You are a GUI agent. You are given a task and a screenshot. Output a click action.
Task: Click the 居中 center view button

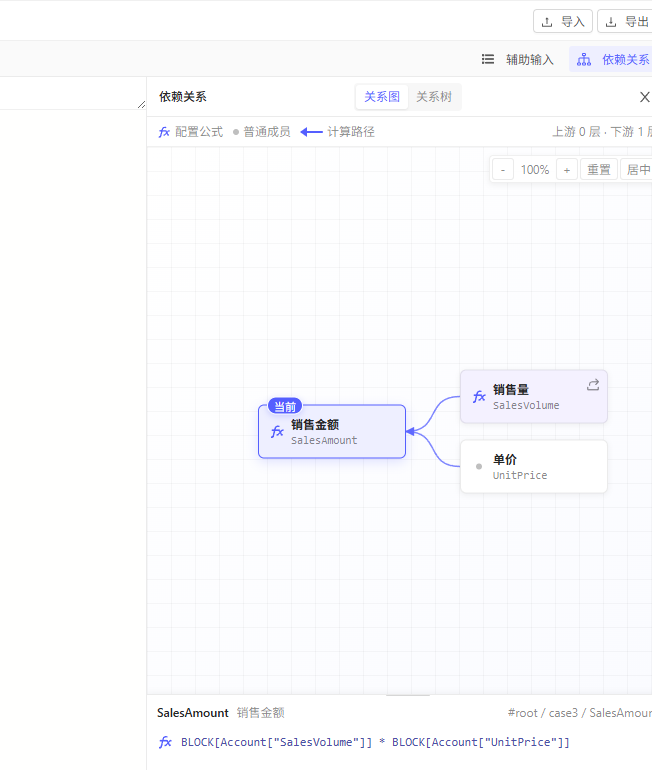click(x=637, y=170)
